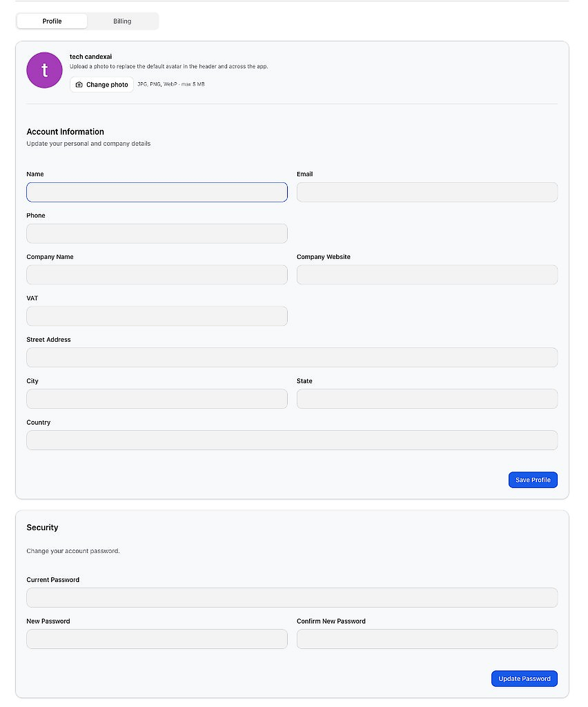588x707 pixels.
Task: Click 'JPG, PNG, WebP - max 5 MB' hint
Action: tap(171, 84)
